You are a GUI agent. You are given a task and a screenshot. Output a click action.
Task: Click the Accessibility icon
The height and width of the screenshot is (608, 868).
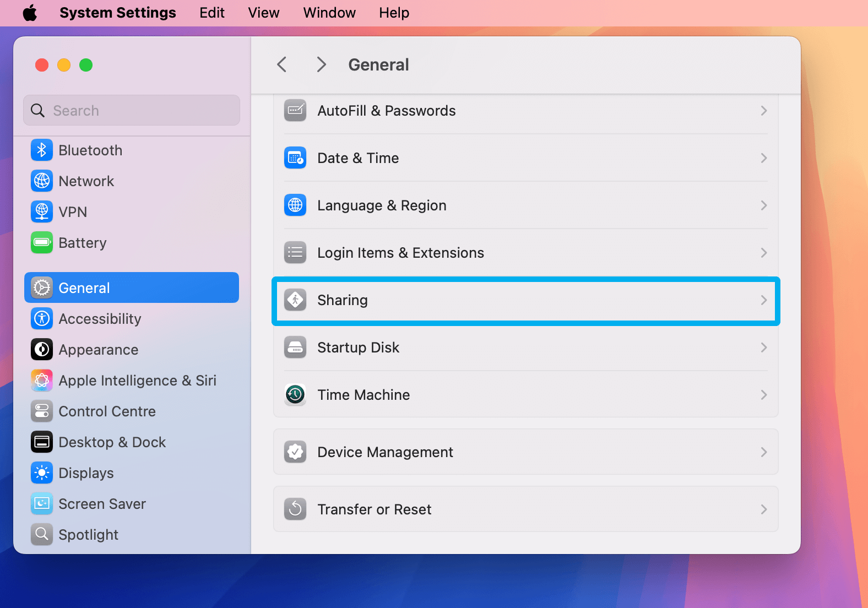coord(42,319)
